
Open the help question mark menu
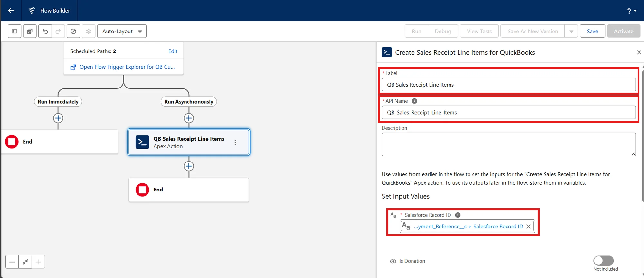631,11
